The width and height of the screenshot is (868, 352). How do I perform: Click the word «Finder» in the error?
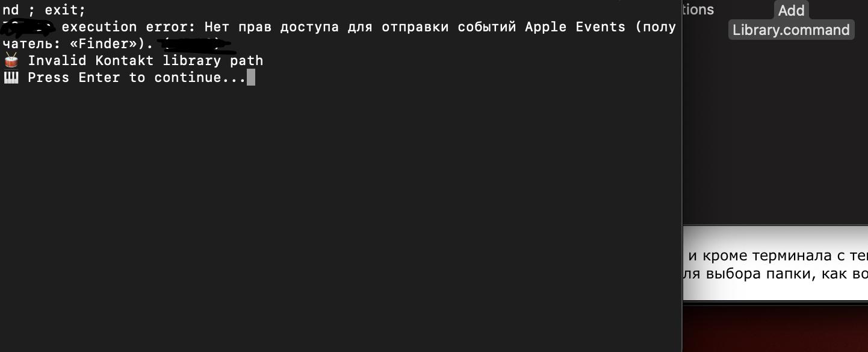pos(103,44)
